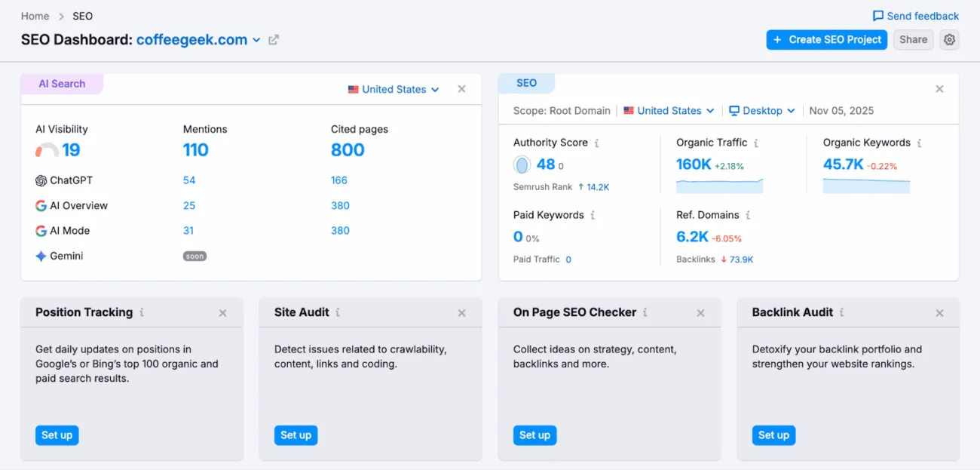Expand the coffeegeek.com domain dropdown
This screenshot has height=470, width=980.
point(256,40)
